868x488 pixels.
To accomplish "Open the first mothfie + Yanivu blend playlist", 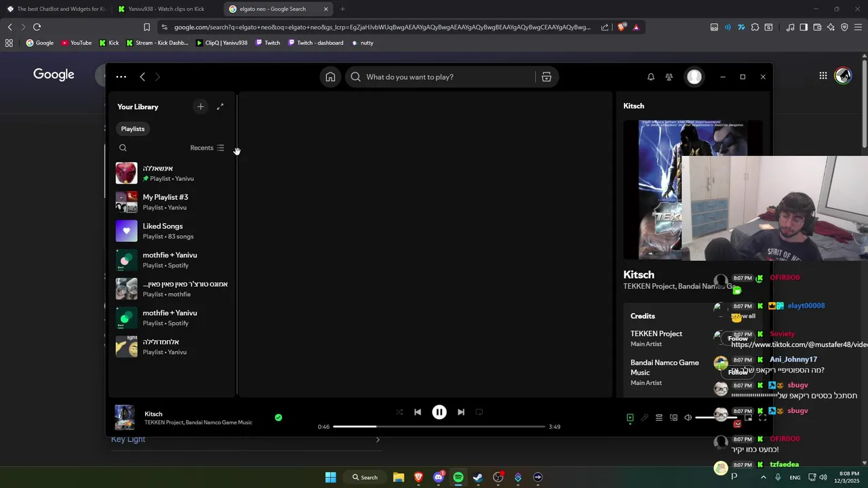I will click(x=172, y=260).
